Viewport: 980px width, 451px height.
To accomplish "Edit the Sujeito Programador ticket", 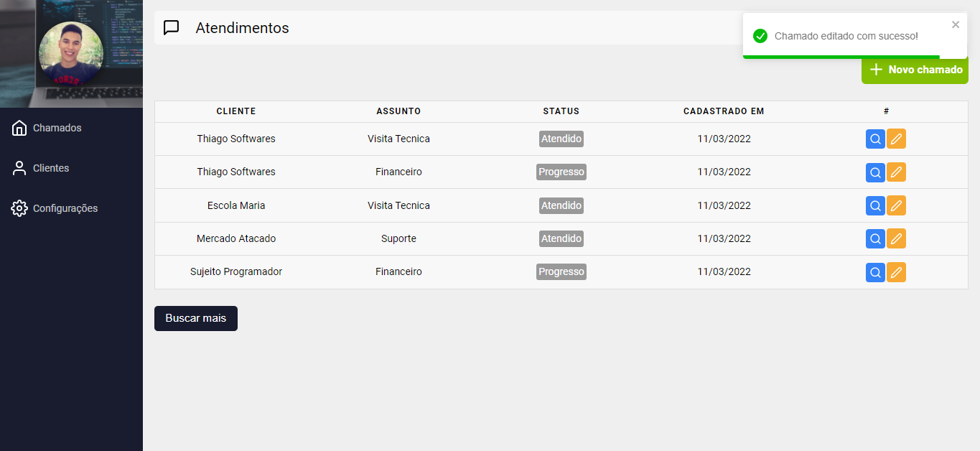I will [896, 272].
